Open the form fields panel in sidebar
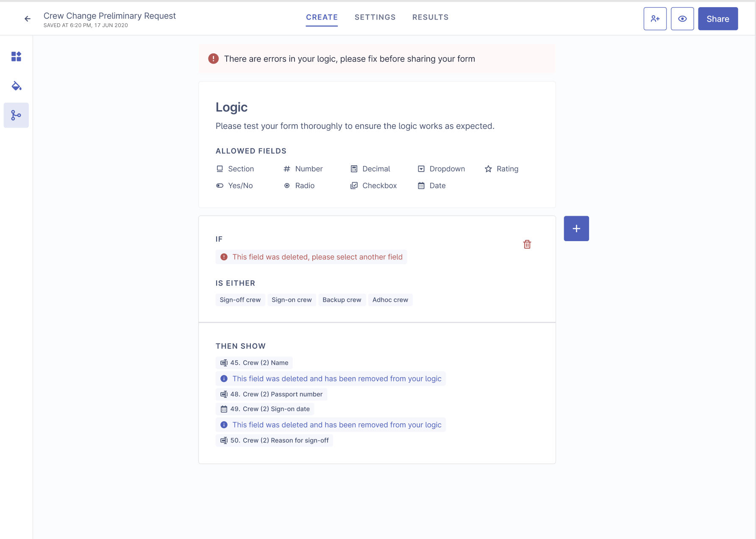The height and width of the screenshot is (539, 756). 16,56
